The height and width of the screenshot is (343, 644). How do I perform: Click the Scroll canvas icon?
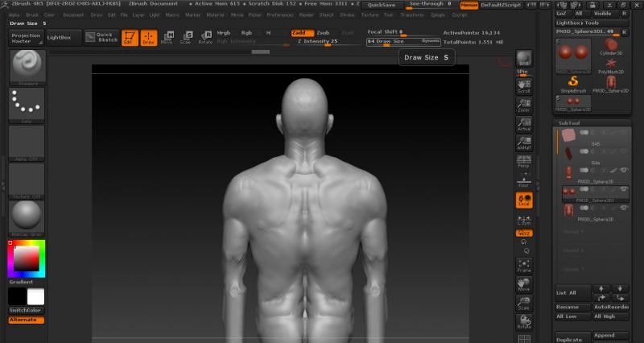coord(523,85)
